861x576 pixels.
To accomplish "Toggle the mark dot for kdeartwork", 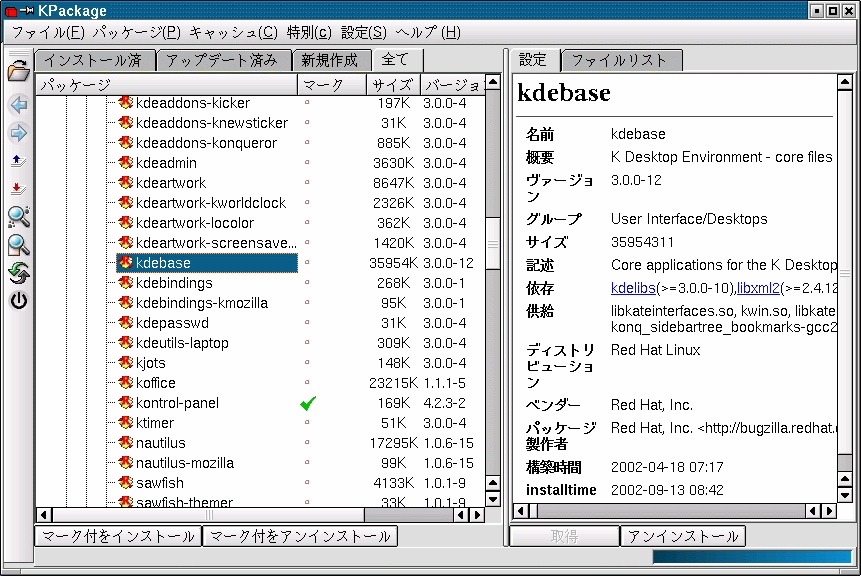I will pos(307,182).
